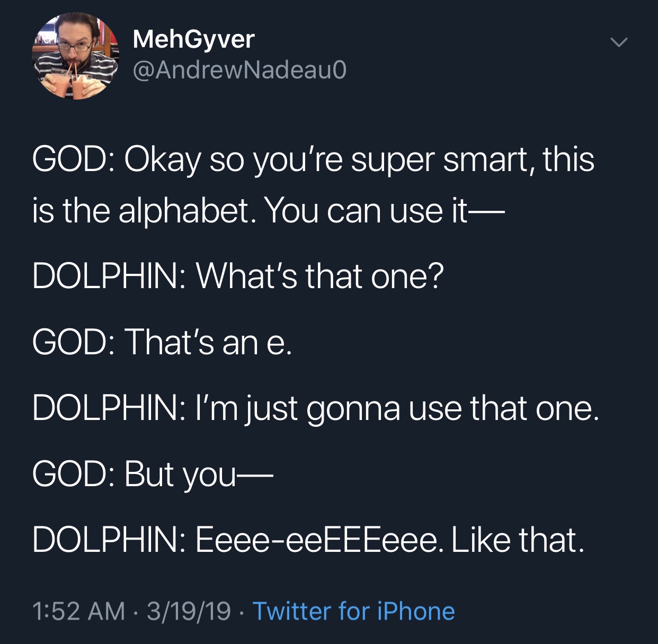Click the 1:52 AM timestamp

tap(78, 611)
